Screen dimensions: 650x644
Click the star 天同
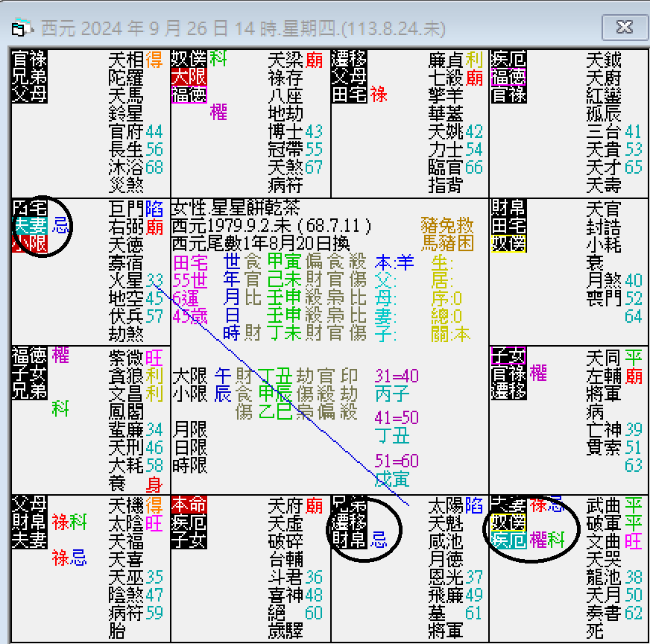point(604,358)
